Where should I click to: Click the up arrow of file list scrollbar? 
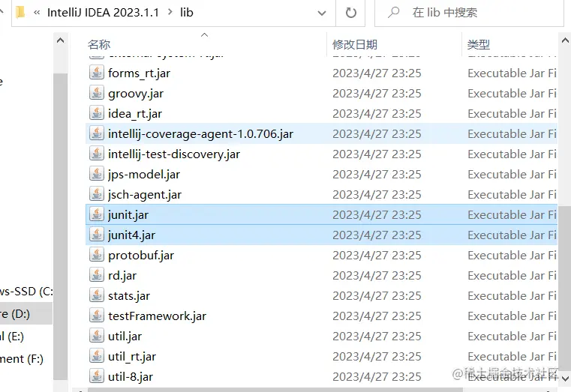pyautogui.click(x=565, y=40)
